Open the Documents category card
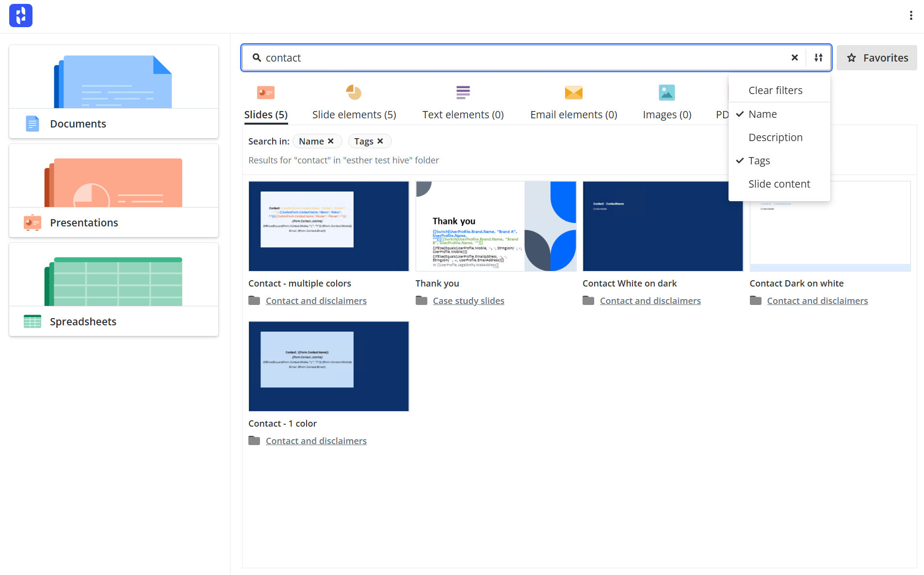 (x=113, y=92)
